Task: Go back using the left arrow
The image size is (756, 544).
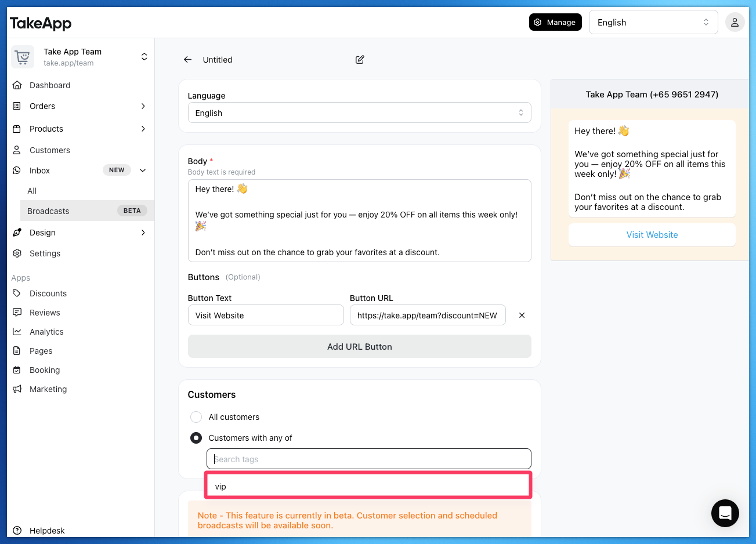Action: pyautogui.click(x=187, y=60)
